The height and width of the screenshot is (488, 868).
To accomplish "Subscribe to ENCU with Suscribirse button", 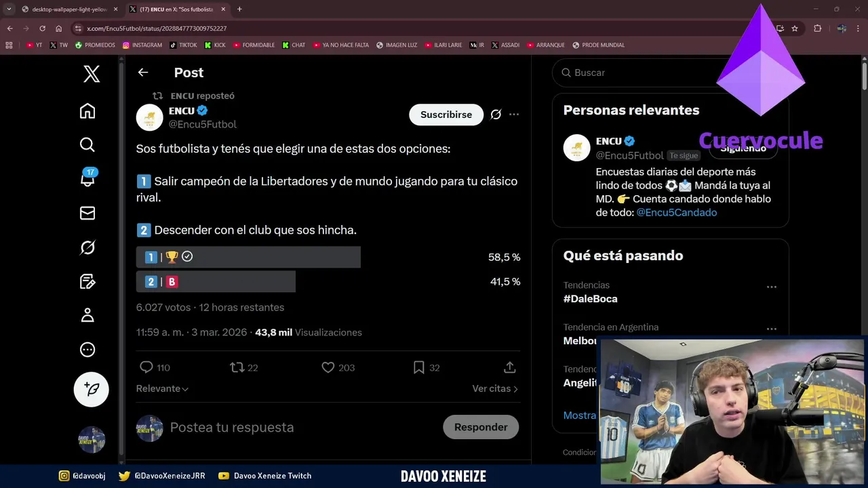I will (446, 115).
